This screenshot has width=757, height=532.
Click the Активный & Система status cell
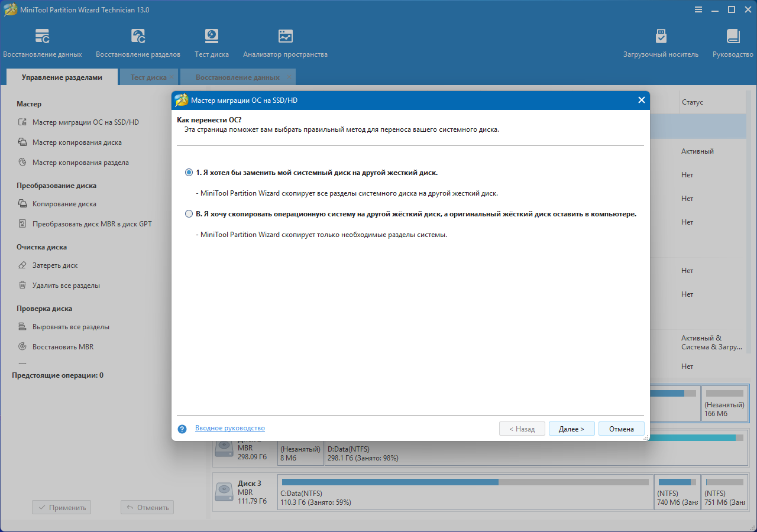[711, 342]
